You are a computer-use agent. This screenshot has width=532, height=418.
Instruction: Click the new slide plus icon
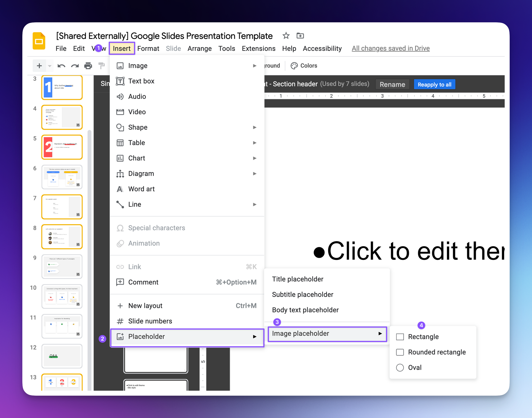click(x=39, y=66)
